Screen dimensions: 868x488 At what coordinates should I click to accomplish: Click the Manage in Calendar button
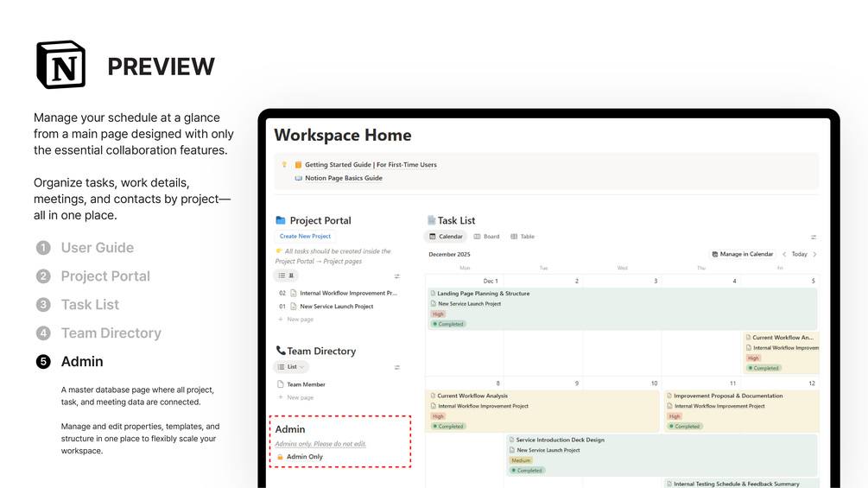(743, 254)
